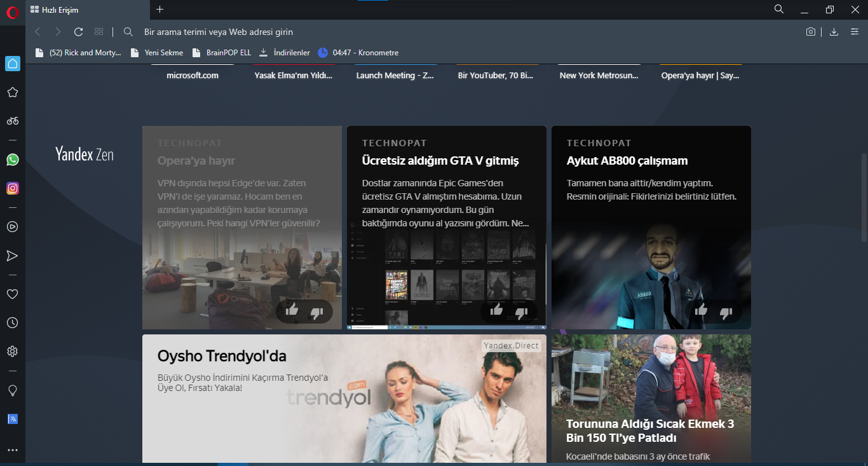Open "Bir YouTuber, 70 Bi..." speed dial
Viewport: 868px width, 466px height.
click(x=496, y=75)
